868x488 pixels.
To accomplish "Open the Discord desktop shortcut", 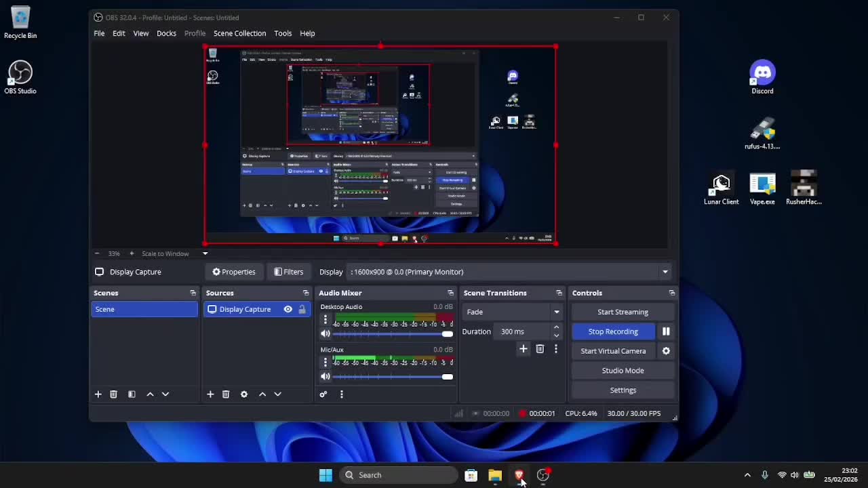I will click(762, 77).
